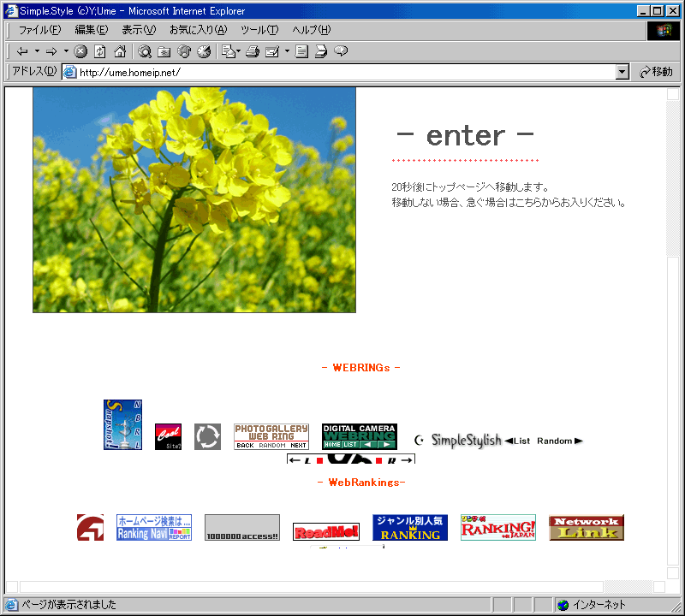Open the ヘルプ(H) menu
Image resolution: width=685 pixels, height=616 pixels.
click(312, 30)
